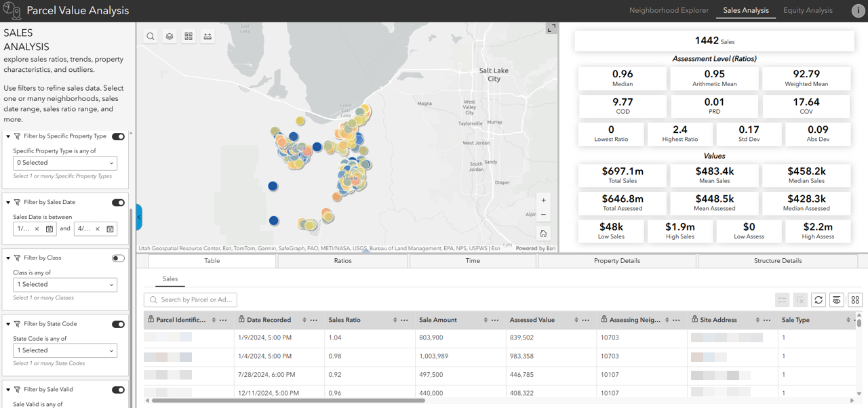Open the map search tool
Viewport: 868px width, 408px height.
tap(150, 36)
